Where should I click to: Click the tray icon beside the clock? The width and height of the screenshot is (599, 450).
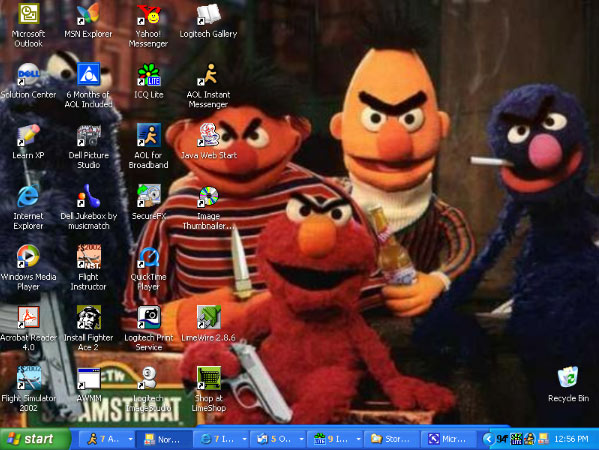[x=543, y=439]
